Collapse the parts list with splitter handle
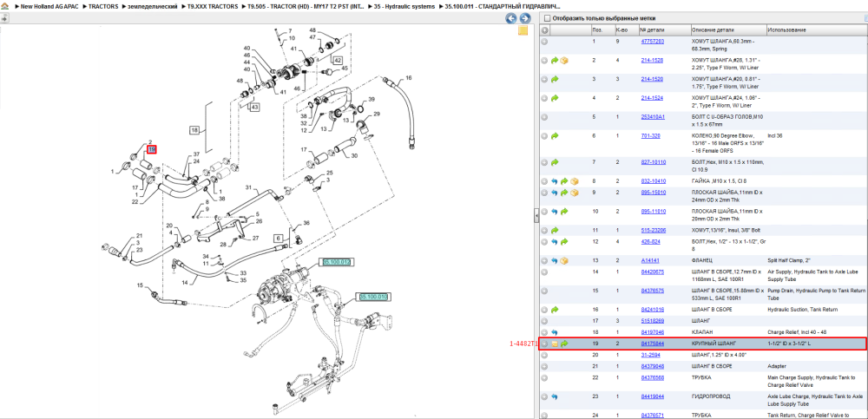868x419 pixels. pos(536,215)
